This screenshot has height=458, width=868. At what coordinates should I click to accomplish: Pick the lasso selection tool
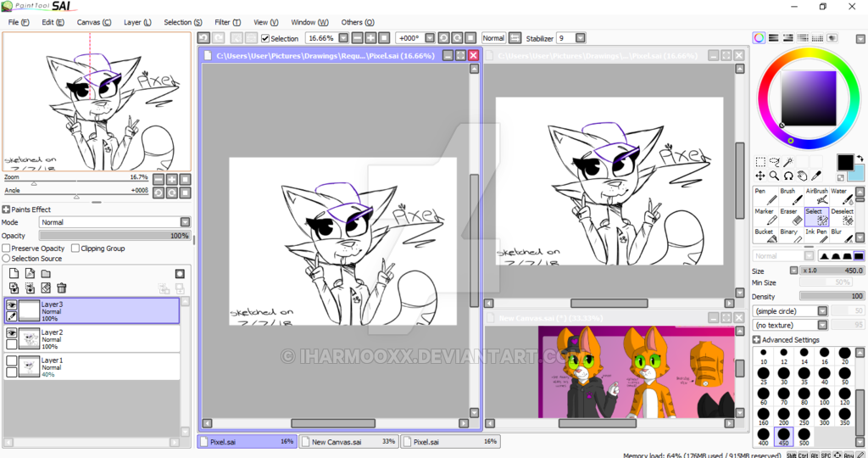(775, 162)
